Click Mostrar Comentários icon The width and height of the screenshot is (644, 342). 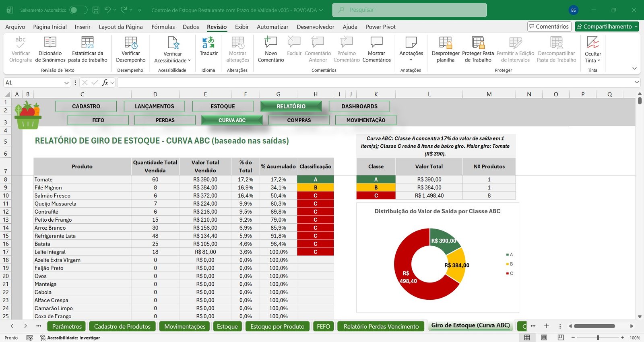pos(376,42)
